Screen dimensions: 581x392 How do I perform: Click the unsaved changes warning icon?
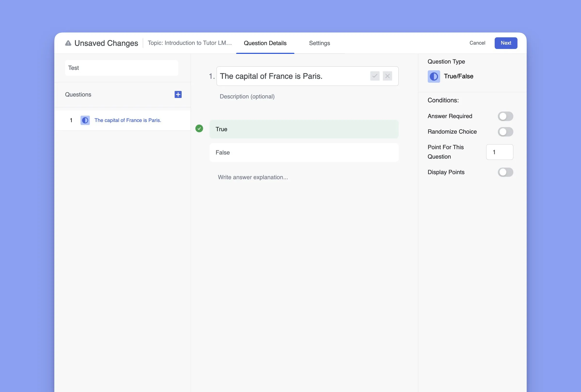point(68,43)
